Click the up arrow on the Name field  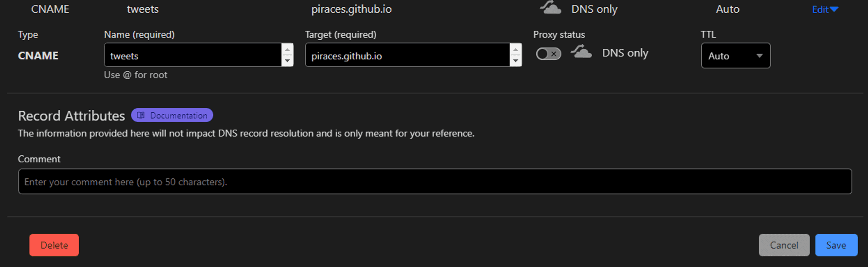(x=288, y=50)
